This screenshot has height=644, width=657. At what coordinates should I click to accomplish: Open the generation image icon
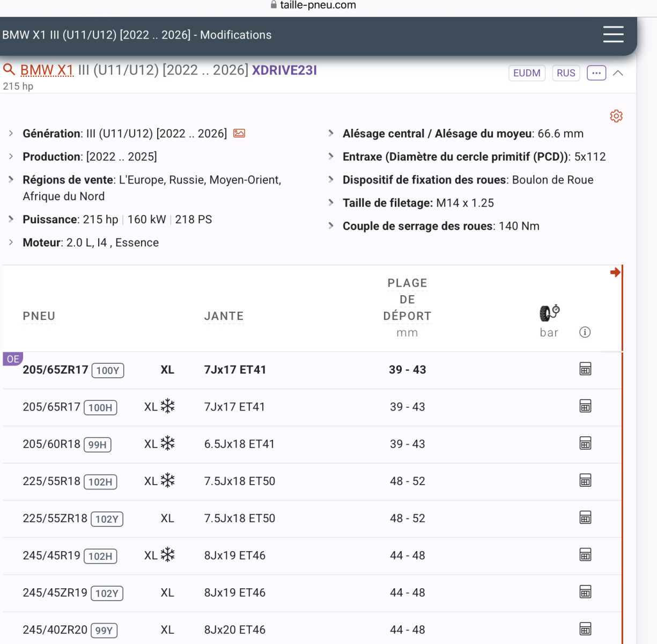(x=239, y=133)
